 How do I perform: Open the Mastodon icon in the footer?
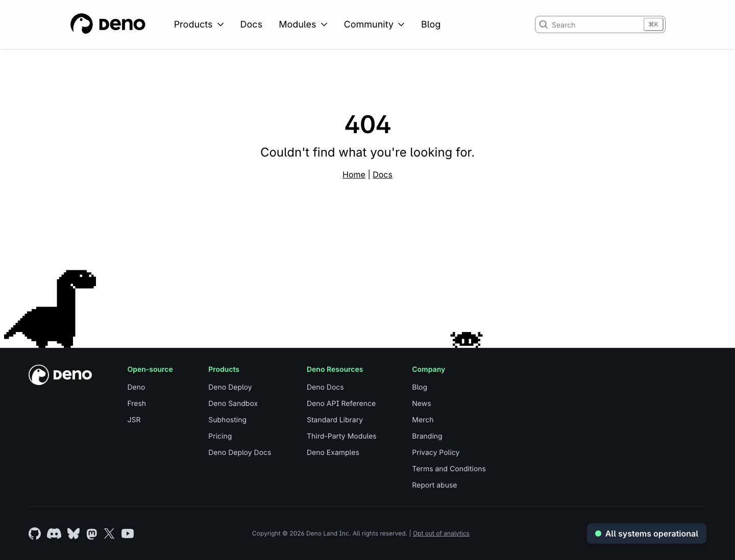click(92, 533)
